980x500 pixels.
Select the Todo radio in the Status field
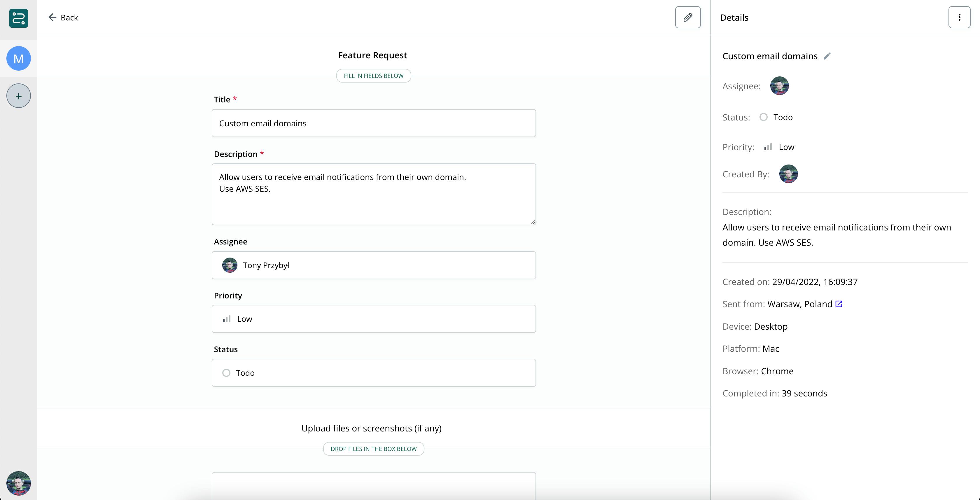(x=227, y=373)
